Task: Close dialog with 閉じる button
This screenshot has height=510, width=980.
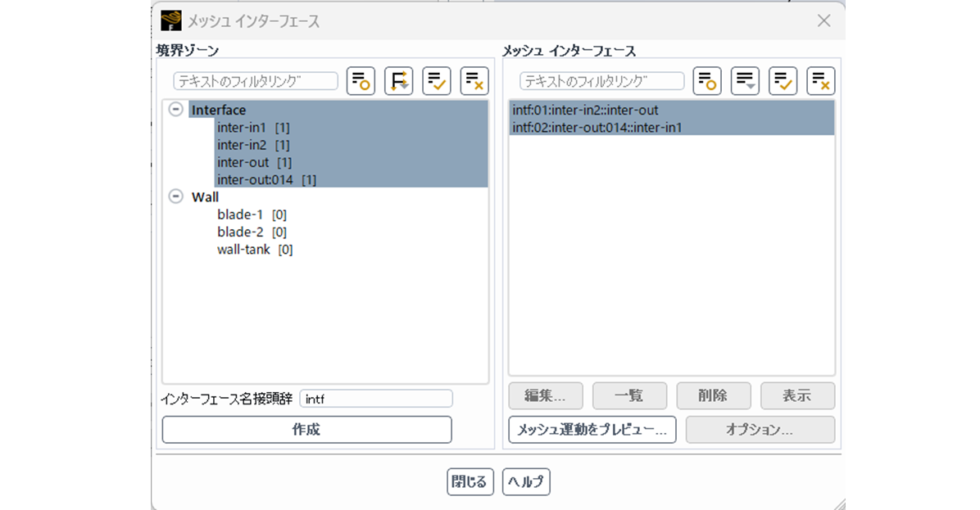Action: point(470,482)
